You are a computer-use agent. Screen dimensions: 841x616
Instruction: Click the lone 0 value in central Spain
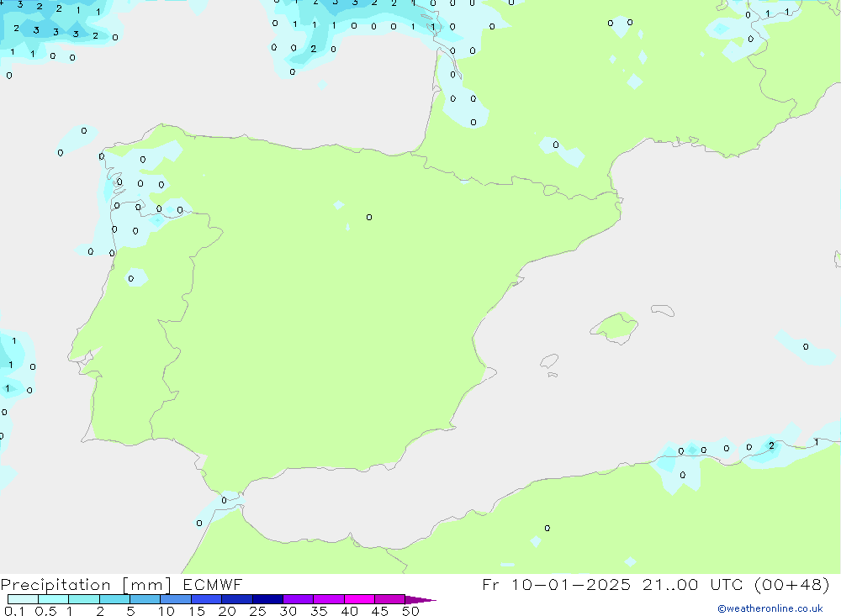coord(369,218)
